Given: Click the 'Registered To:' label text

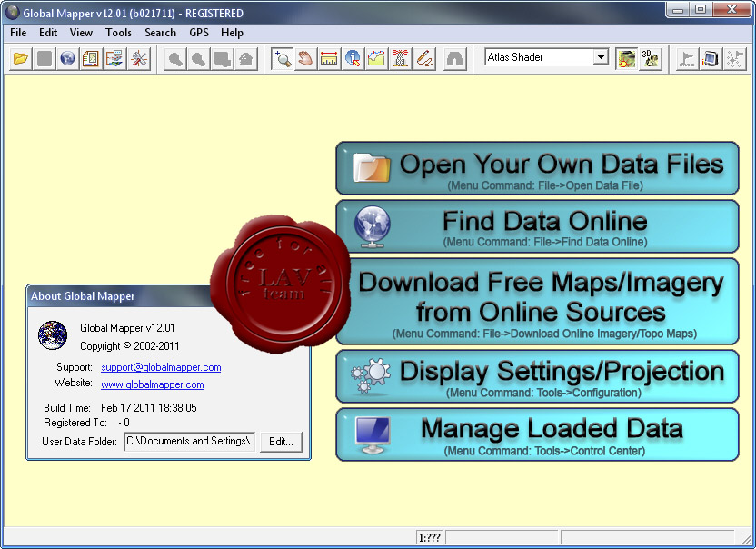Looking at the screenshot, I should point(75,423).
